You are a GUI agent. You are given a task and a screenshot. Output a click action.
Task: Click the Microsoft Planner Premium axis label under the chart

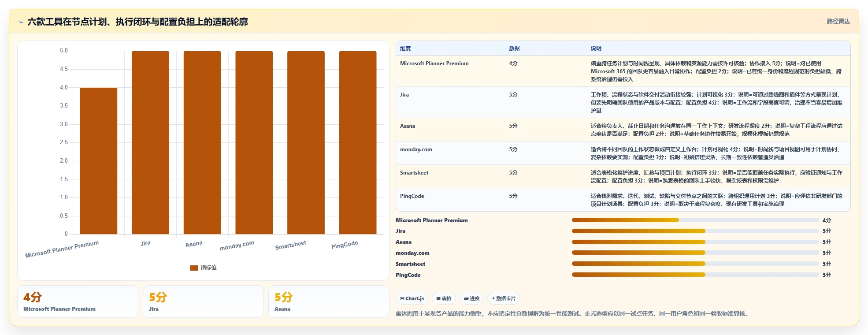62,249
